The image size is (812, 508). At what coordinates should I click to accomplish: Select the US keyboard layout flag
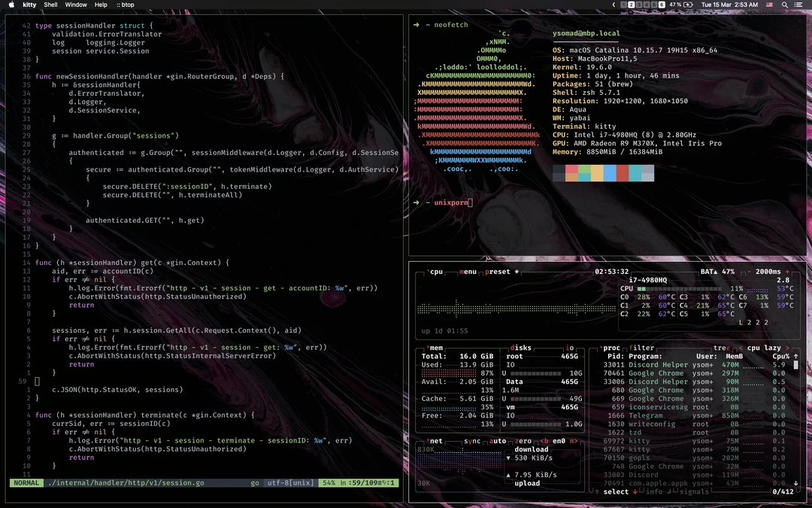[x=770, y=5]
